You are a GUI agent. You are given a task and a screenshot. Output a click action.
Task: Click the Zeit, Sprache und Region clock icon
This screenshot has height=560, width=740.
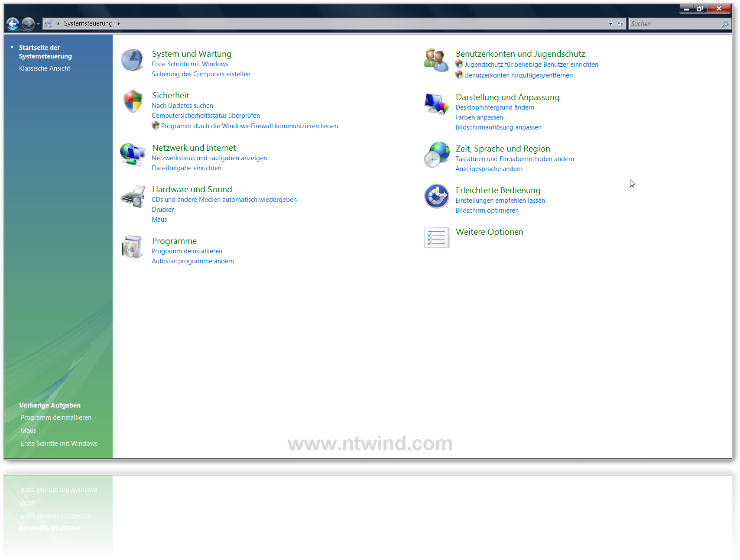pyautogui.click(x=436, y=155)
